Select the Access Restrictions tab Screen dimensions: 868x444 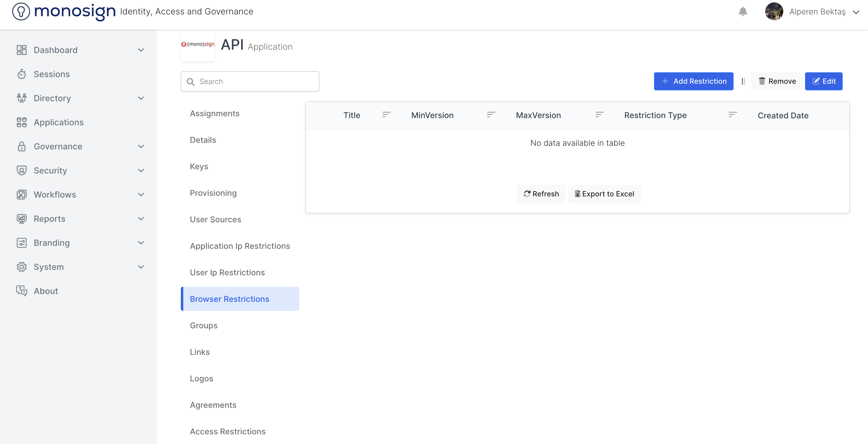[228, 431]
